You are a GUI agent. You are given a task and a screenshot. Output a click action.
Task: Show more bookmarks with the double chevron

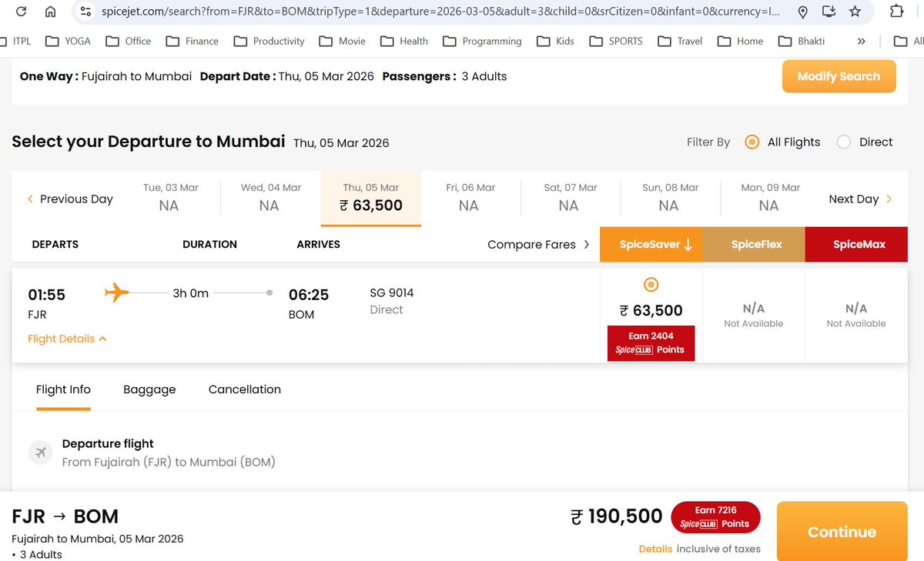coord(861,41)
